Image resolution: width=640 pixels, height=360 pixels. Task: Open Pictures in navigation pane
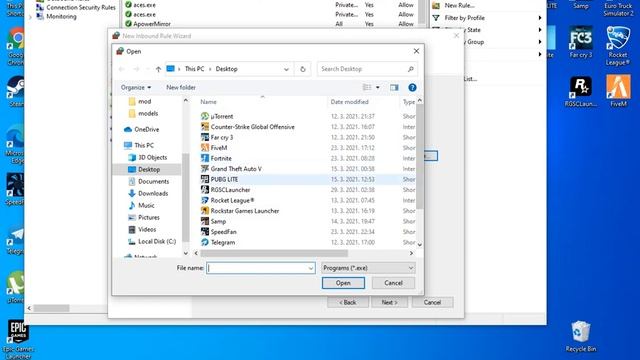pos(144,218)
